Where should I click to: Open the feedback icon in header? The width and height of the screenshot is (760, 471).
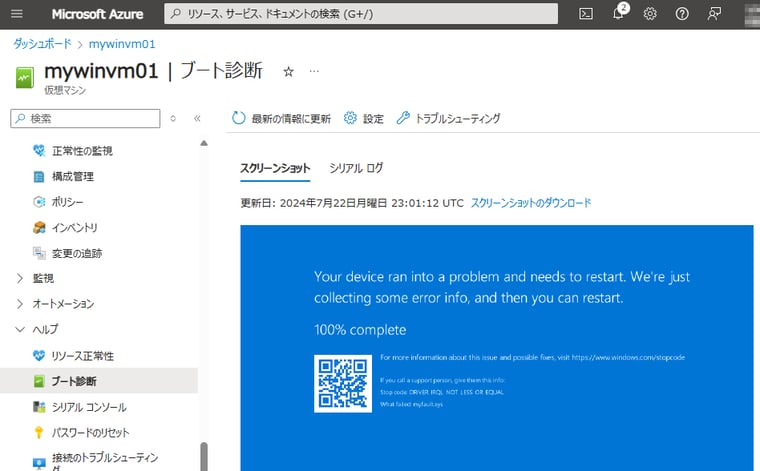[x=714, y=14]
